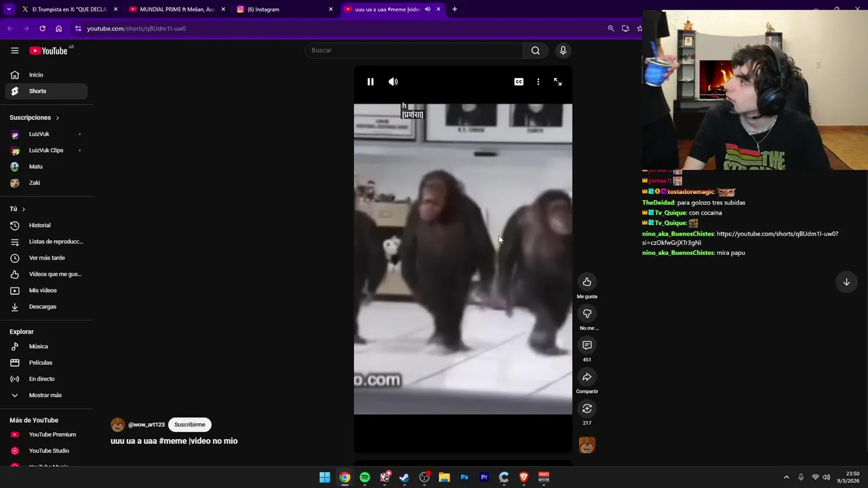Click the youtube.com address bar
This screenshot has width=868, height=488.
tap(339, 28)
